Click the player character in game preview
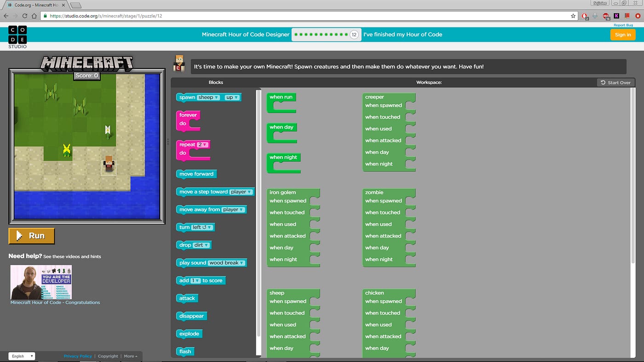644x362 pixels. (x=109, y=164)
